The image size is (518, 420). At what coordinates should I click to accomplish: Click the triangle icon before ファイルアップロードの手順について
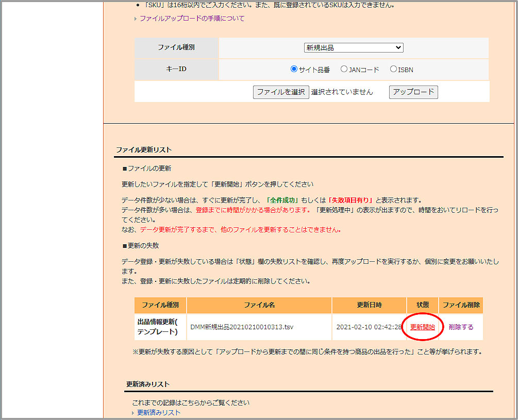point(136,19)
